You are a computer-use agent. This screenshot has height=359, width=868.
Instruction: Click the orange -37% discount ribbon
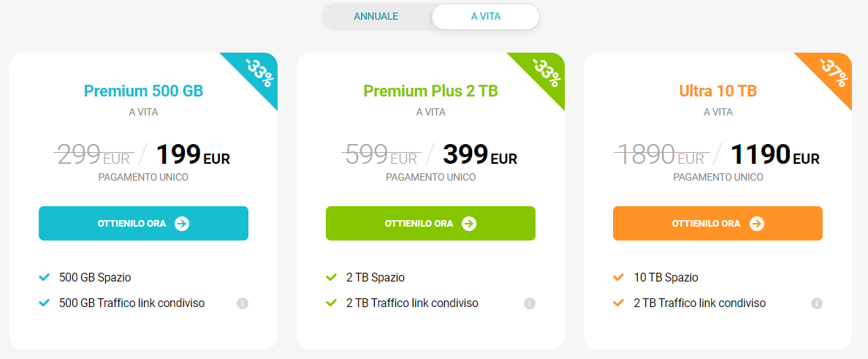(x=831, y=73)
